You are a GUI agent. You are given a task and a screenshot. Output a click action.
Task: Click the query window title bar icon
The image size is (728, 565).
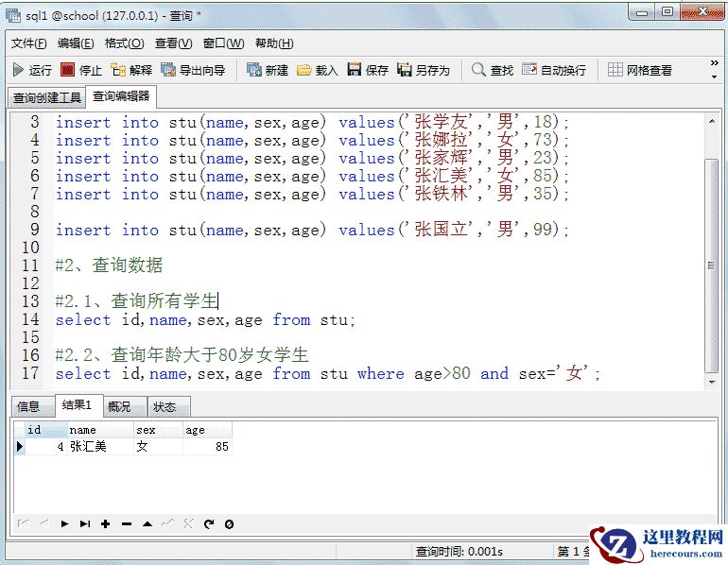(13, 15)
